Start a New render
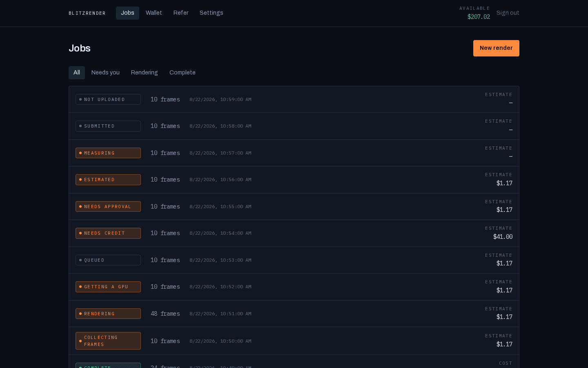 pyautogui.click(x=496, y=48)
